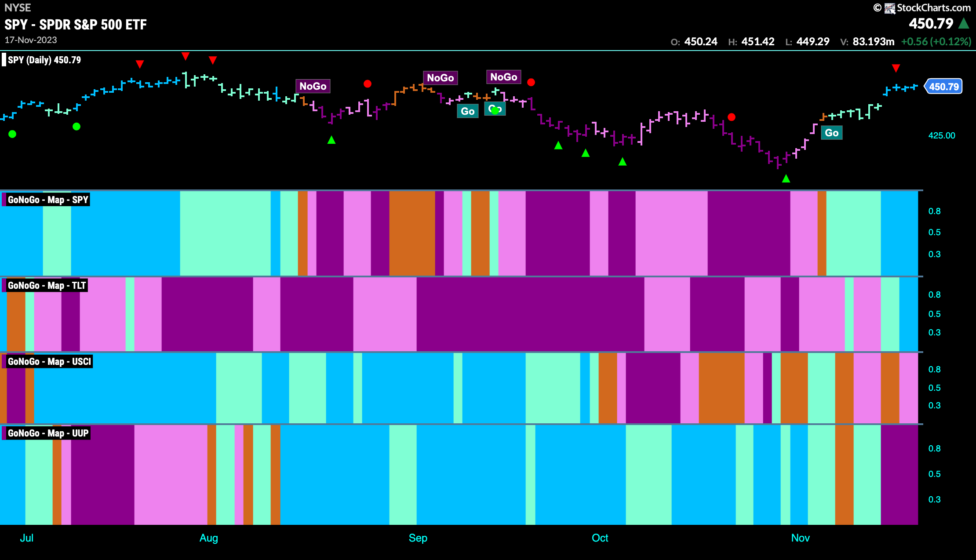
Task: Click the Sep label on time axis
Action: point(418,538)
